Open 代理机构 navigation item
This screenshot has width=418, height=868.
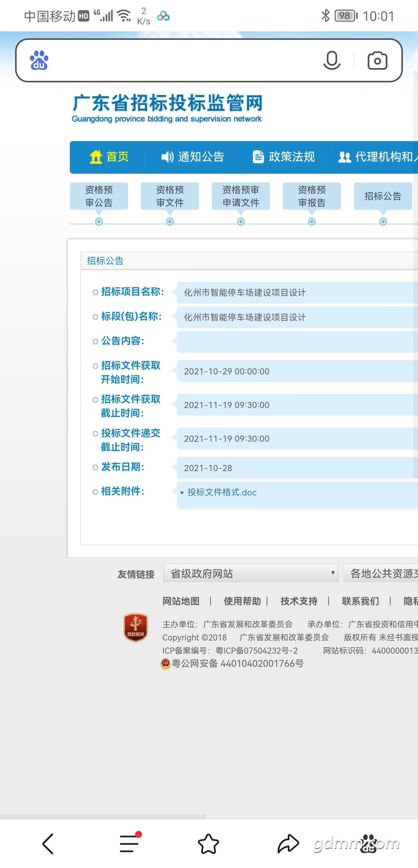click(377, 157)
